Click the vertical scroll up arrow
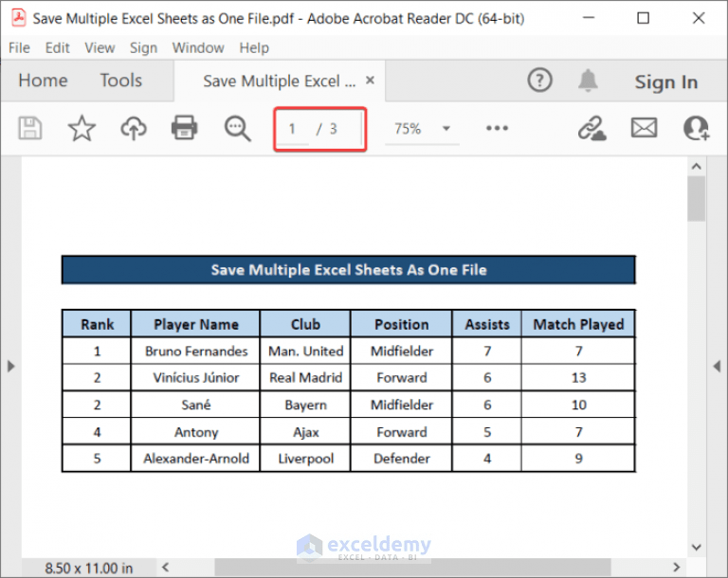Screen dimensions: 728x578 click(x=697, y=166)
